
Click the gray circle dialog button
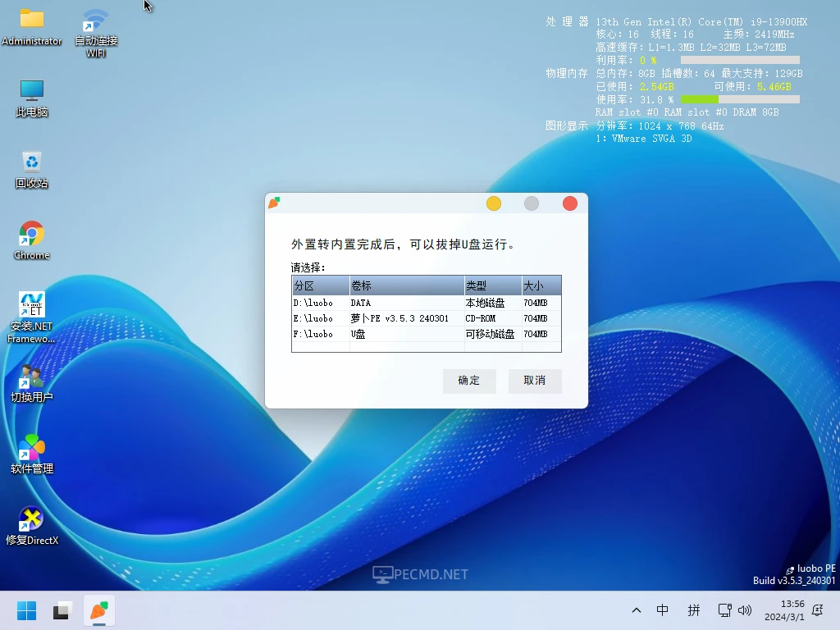coord(532,203)
